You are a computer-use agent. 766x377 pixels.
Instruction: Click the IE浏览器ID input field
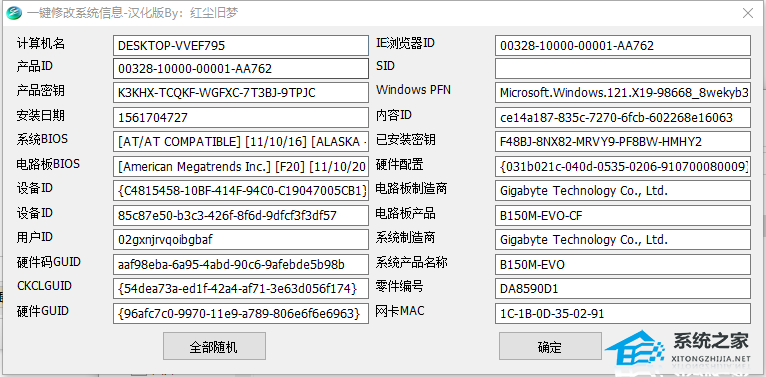tap(623, 45)
